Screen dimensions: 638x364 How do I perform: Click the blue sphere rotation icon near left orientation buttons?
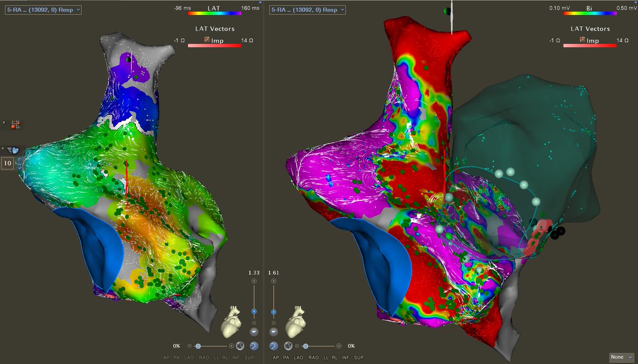click(x=254, y=346)
